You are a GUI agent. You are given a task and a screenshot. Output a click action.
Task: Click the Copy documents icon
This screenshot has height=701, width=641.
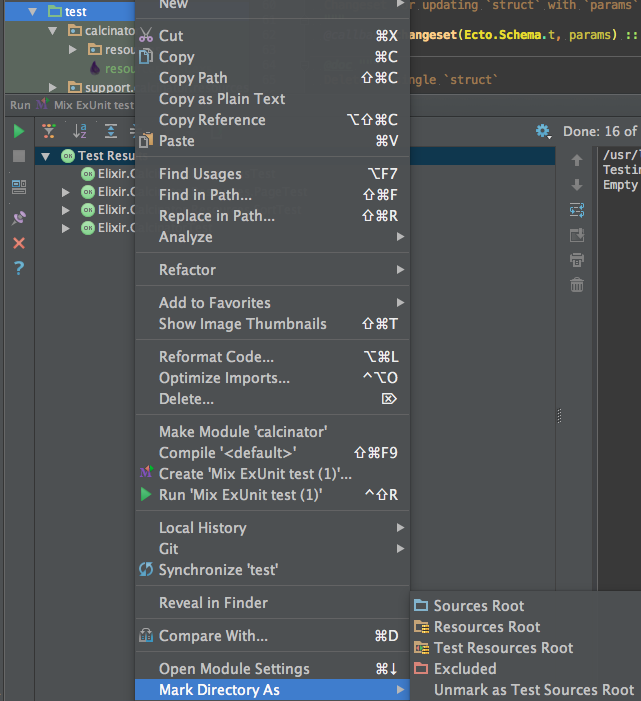[x=146, y=57]
